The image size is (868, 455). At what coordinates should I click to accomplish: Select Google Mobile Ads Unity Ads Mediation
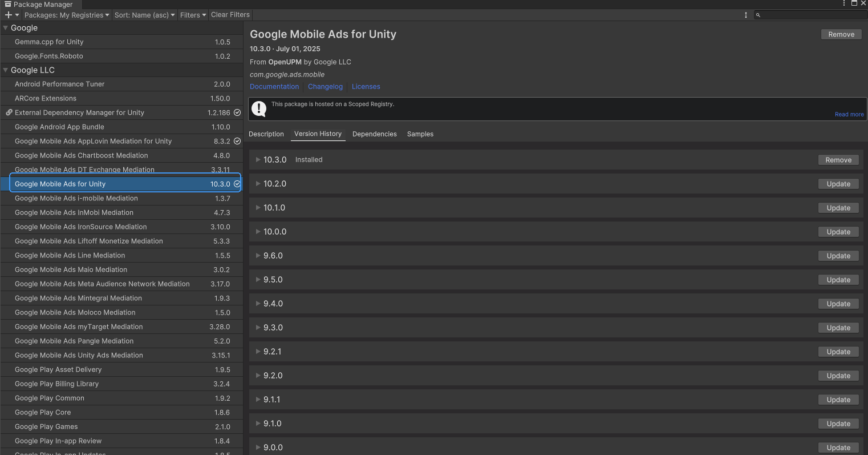tap(121, 355)
